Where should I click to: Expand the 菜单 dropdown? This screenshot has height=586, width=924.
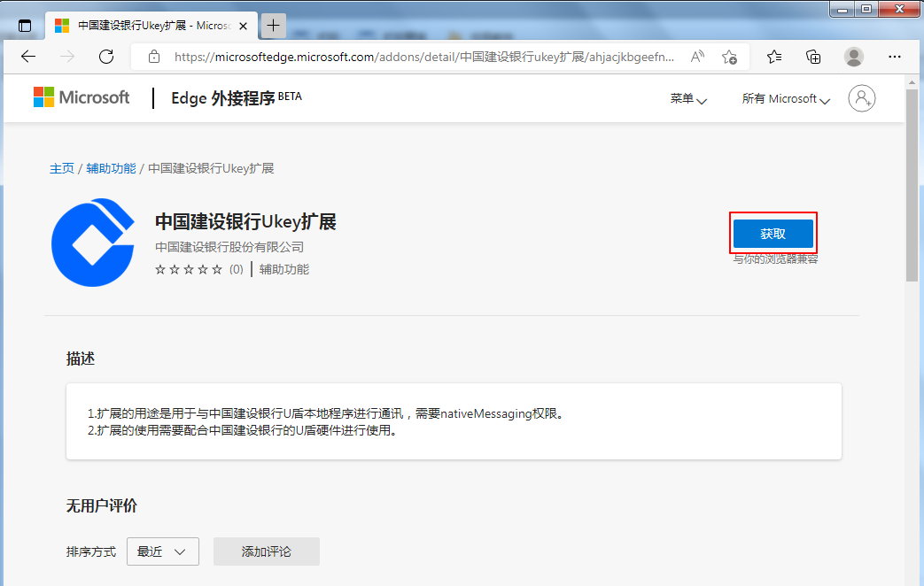pos(688,99)
